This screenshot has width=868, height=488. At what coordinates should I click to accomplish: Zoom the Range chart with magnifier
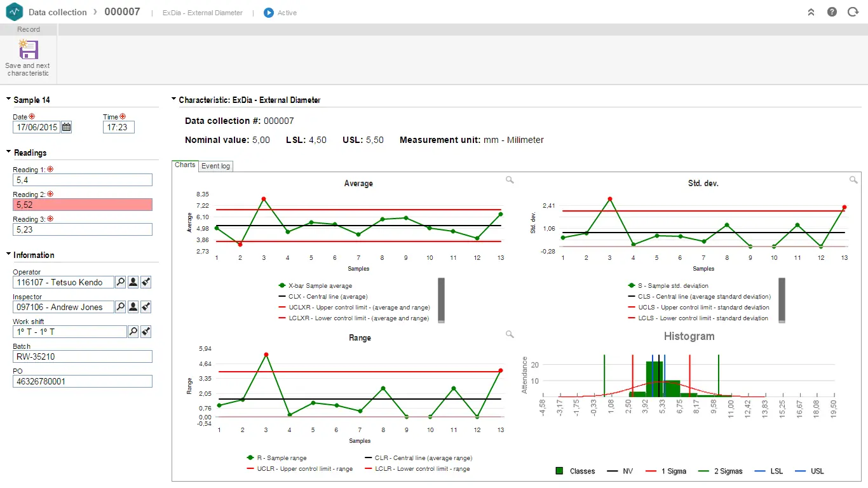pos(510,334)
